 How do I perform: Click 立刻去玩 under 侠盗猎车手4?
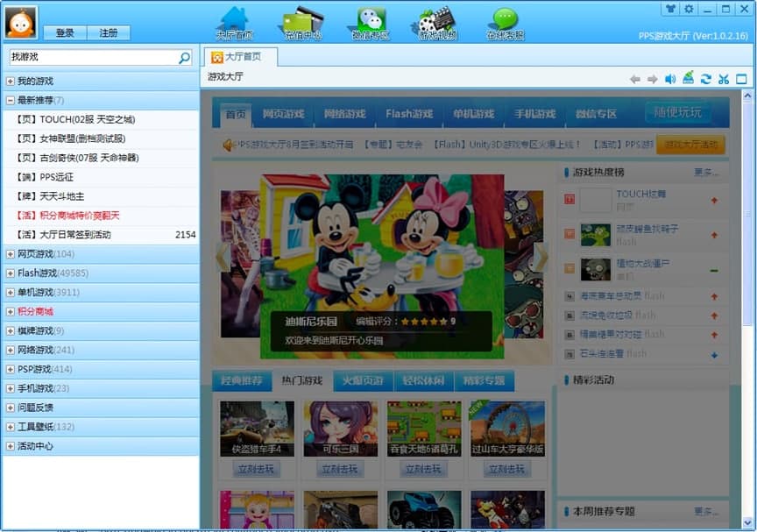[257, 469]
